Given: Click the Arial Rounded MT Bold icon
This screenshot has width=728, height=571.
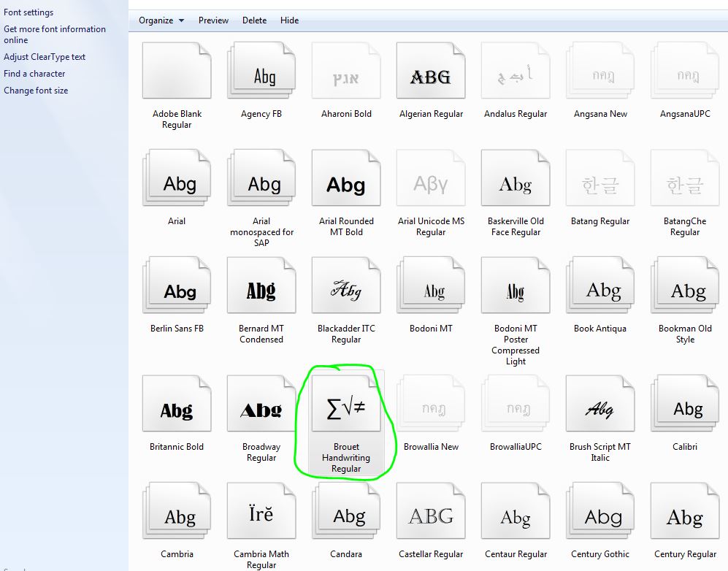Looking at the screenshot, I should pyautogui.click(x=346, y=184).
